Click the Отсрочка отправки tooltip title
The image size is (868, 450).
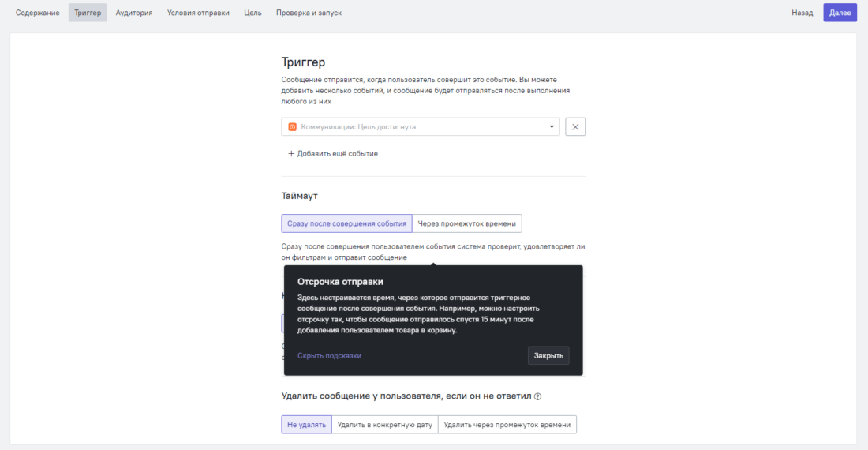(340, 282)
